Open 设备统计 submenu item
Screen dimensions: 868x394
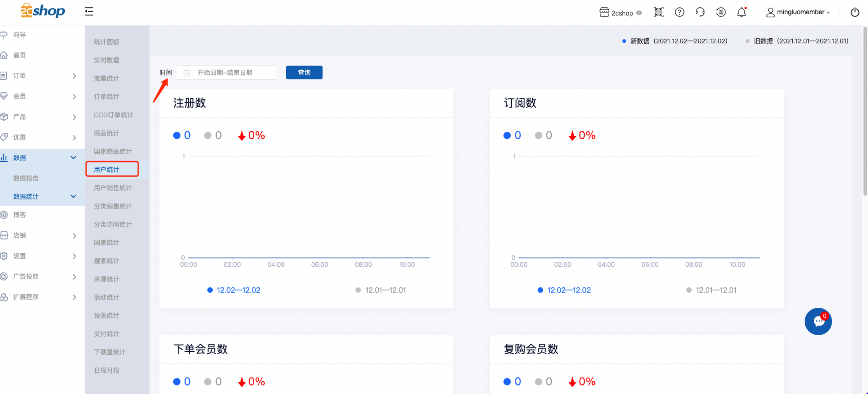pos(106,315)
